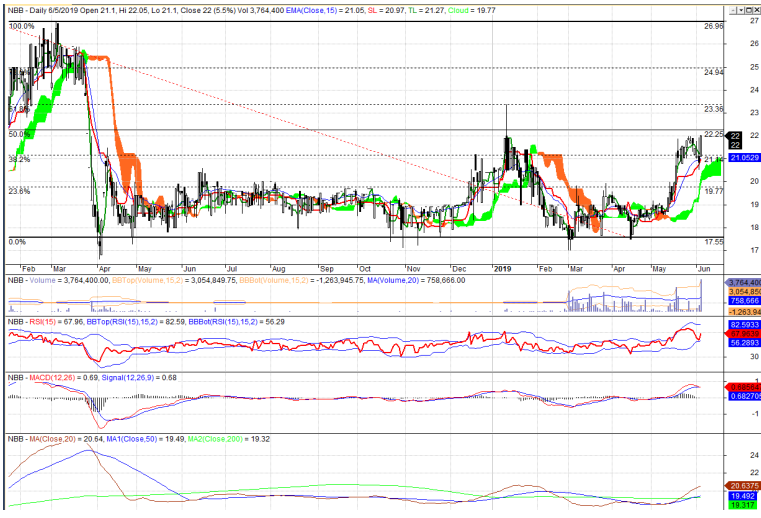The height and width of the screenshot is (518, 761).
Task: Close the chart pane with the X button
Action: coord(757,10)
